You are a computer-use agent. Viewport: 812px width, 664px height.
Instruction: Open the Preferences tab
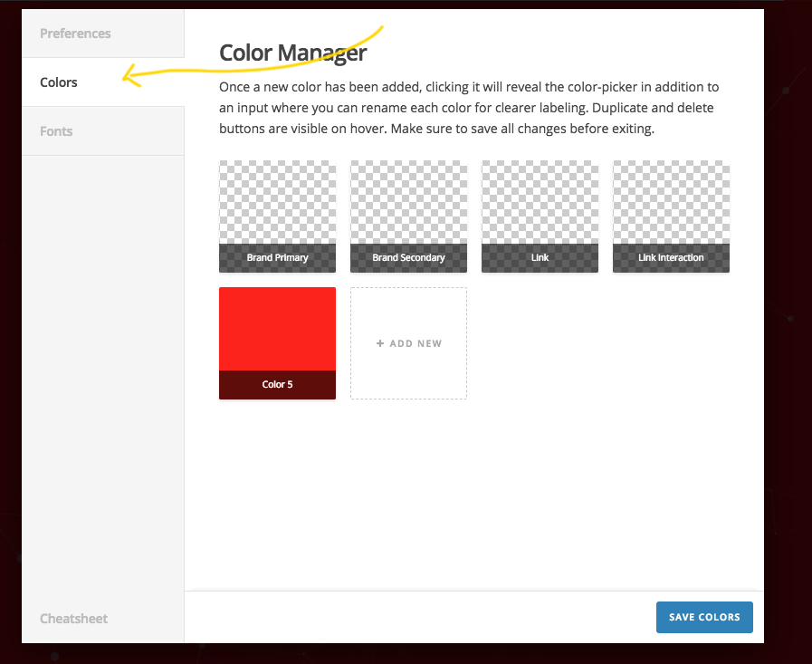102,34
